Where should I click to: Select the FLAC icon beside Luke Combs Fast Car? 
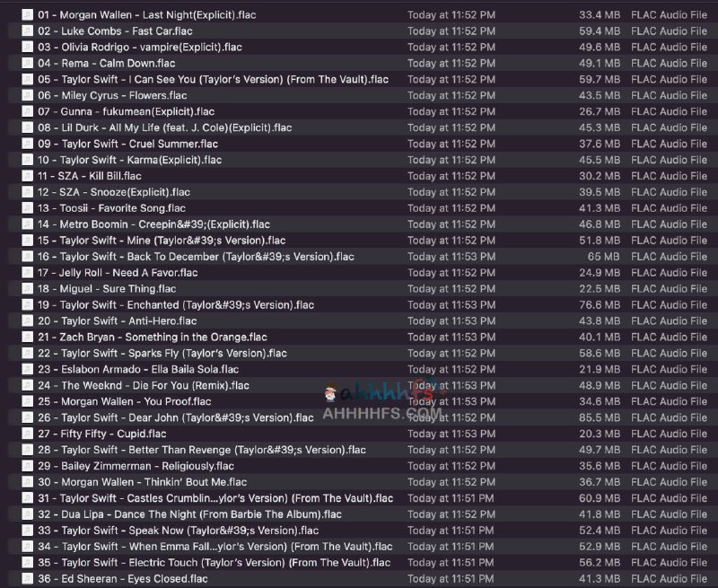coord(27,31)
